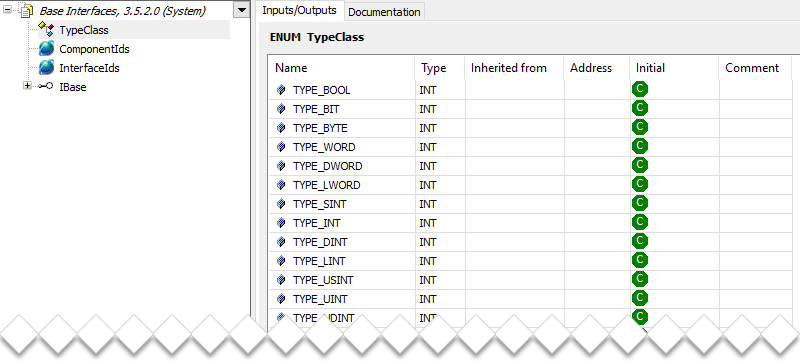Click the variable icon beside TYPE_LWORD
The height and width of the screenshot is (362, 800).
click(281, 185)
